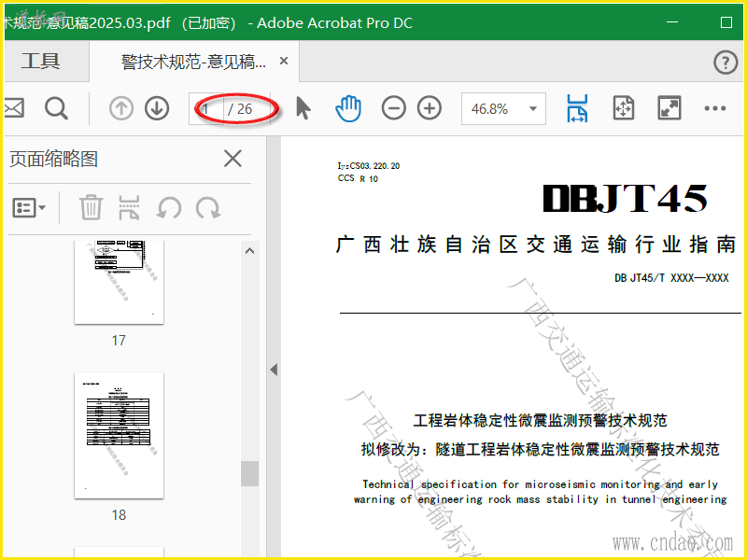Click the 工程岩体稳定性微震监测预警技术规范 title line
The image size is (747, 560).
pyautogui.click(x=541, y=421)
